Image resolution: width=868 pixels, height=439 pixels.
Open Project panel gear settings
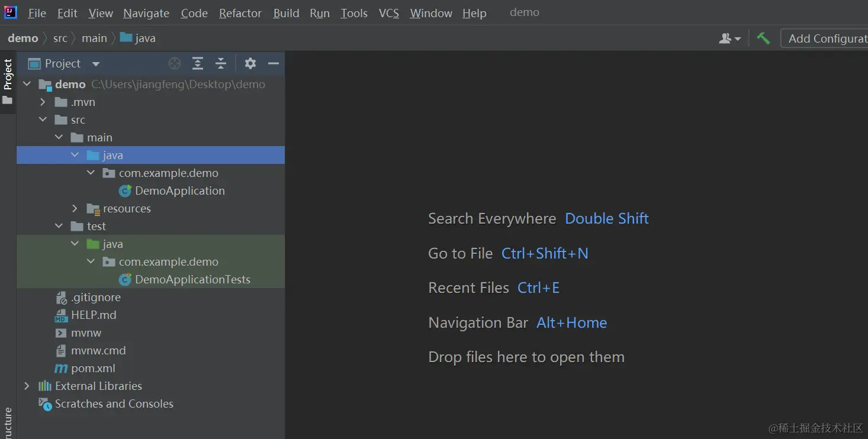[250, 63]
